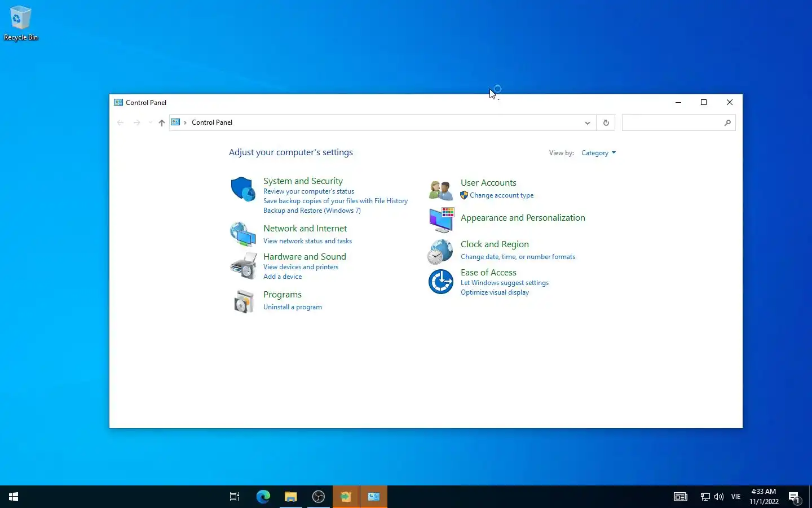
Task: Click the shield icon beside Change account type
Action: 464,195
